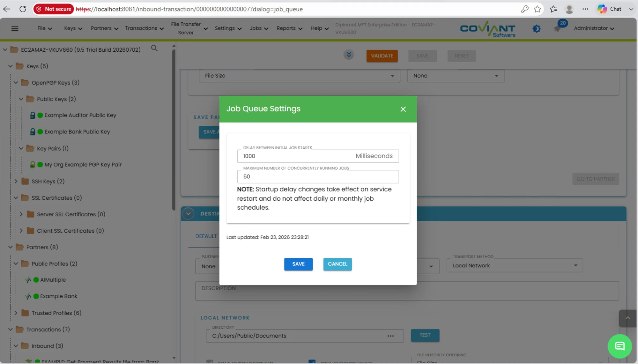This screenshot has height=364, width=638.
Task: Close the Job Queue Settings dialog
Action: coord(403,109)
